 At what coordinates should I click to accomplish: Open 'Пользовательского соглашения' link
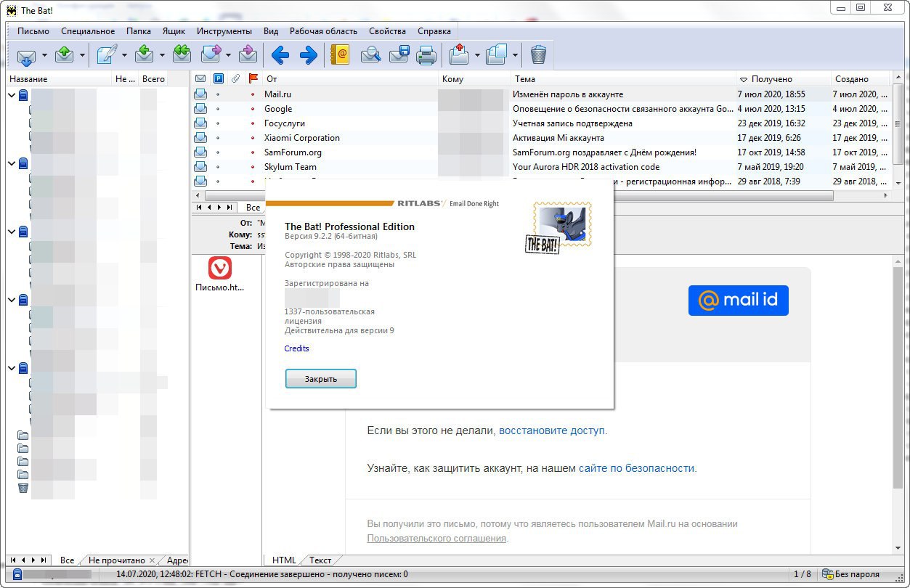click(436, 539)
